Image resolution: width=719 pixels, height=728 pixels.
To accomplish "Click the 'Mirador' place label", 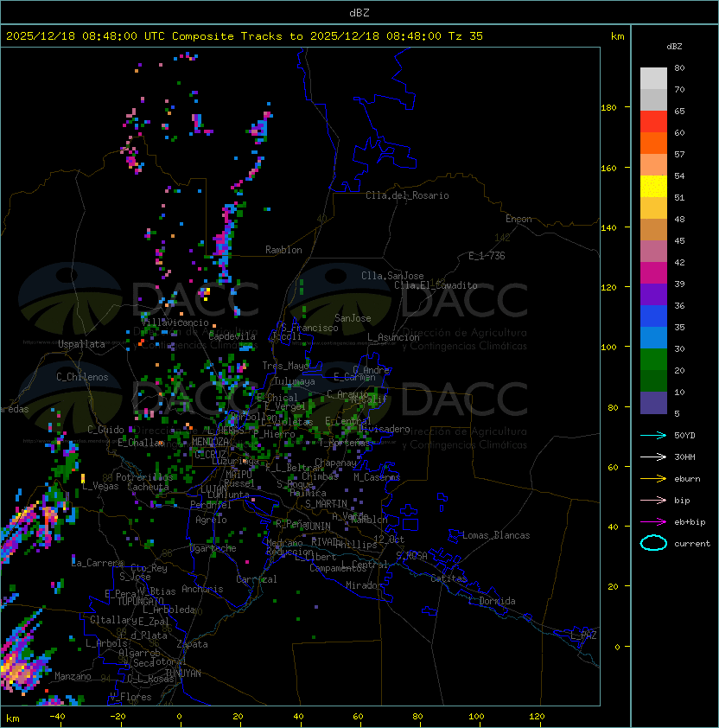I will pos(365,585).
